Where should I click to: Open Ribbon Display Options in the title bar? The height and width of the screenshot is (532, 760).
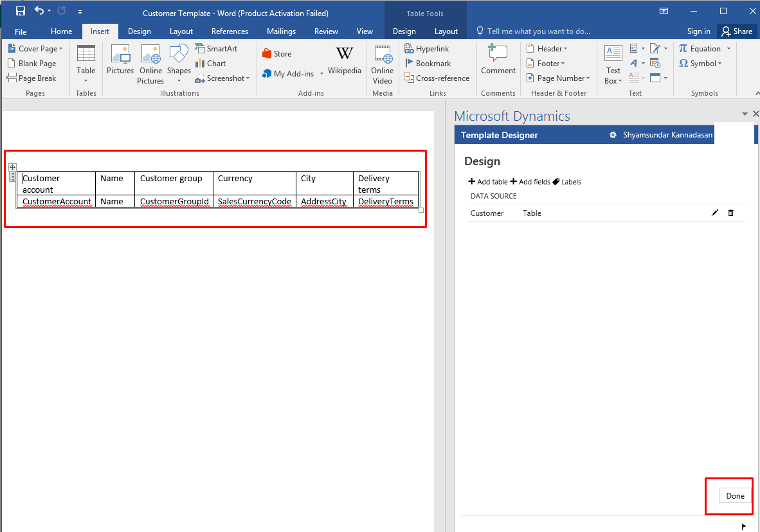click(x=664, y=11)
